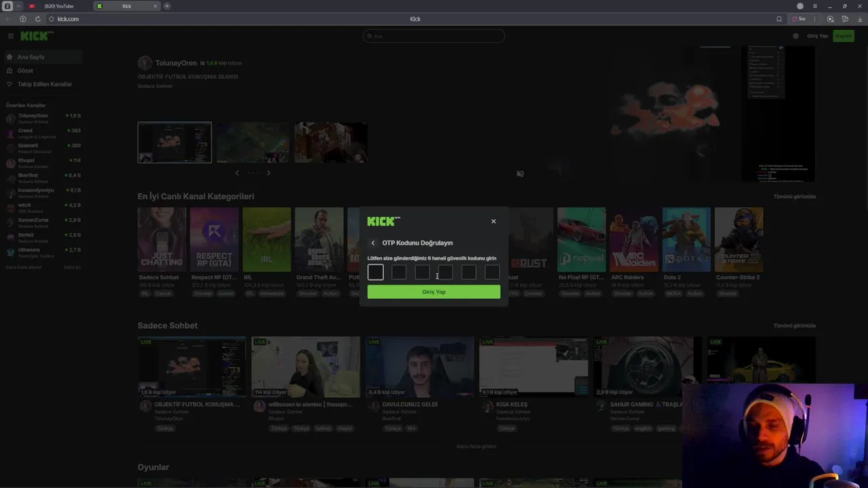Open DAVULCUNUZ GELDİ live stream card
This screenshot has height=488, width=868.
point(420,367)
